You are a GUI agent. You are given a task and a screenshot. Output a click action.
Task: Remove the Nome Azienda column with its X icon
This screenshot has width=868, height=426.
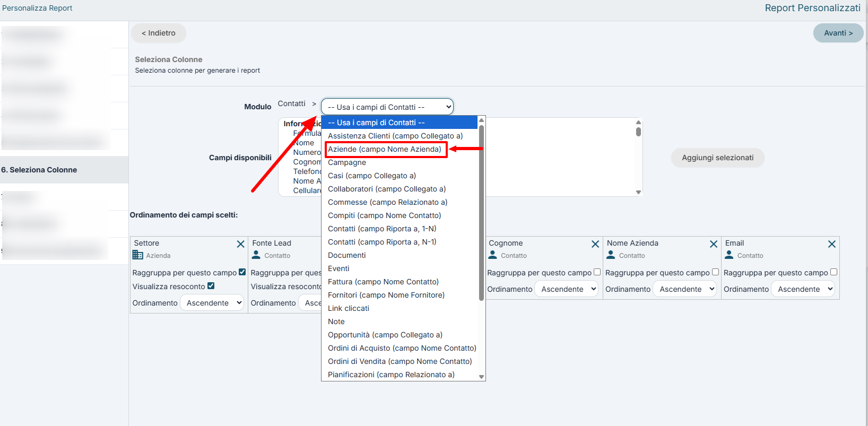pos(714,244)
